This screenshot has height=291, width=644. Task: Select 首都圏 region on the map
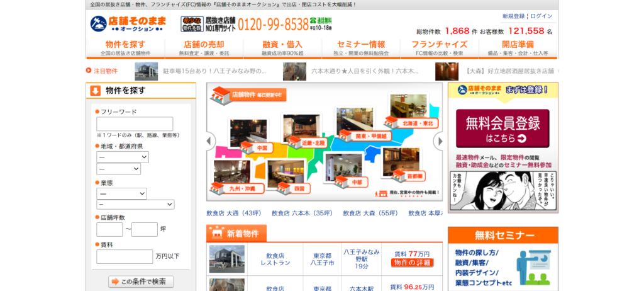409,175
